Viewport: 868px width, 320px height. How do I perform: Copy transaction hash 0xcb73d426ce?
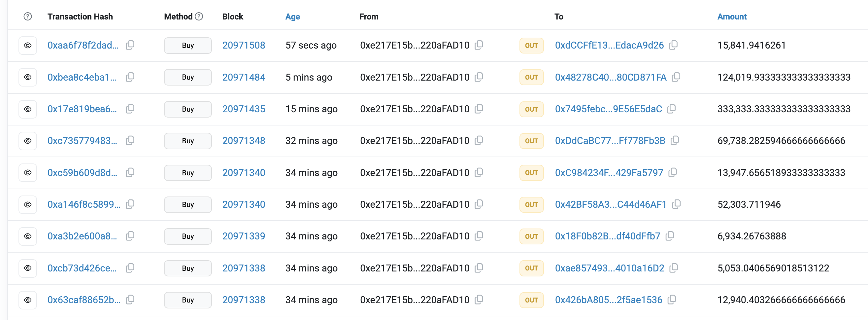(130, 268)
